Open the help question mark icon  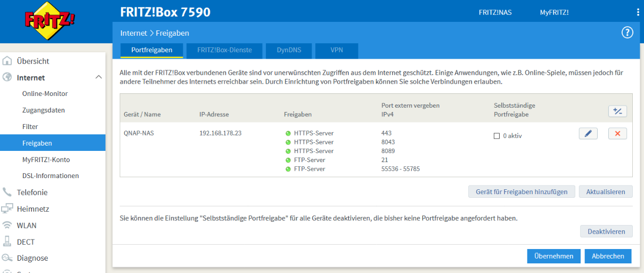point(627,33)
